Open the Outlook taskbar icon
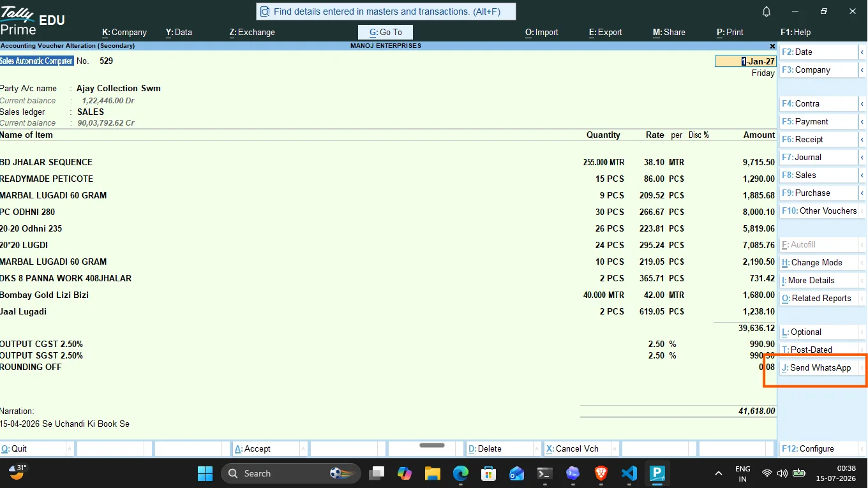This screenshot has width=868, height=488. [x=516, y=473]
